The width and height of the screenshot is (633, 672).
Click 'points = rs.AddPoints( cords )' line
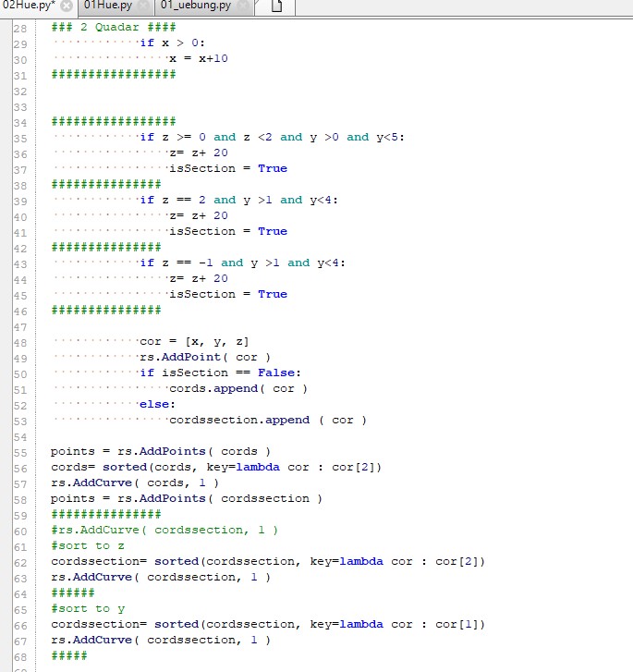161,451
